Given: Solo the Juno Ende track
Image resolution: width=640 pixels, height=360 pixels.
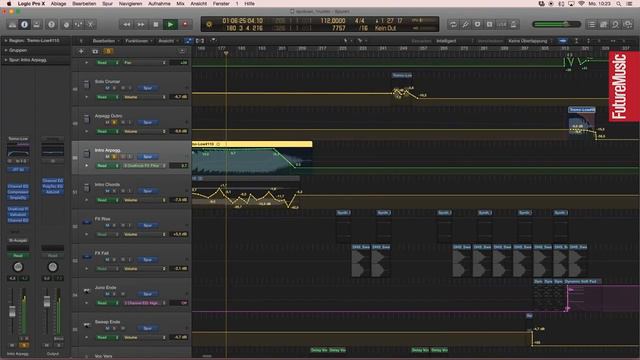Looking at the screenshot, I should tap(114, 294).
